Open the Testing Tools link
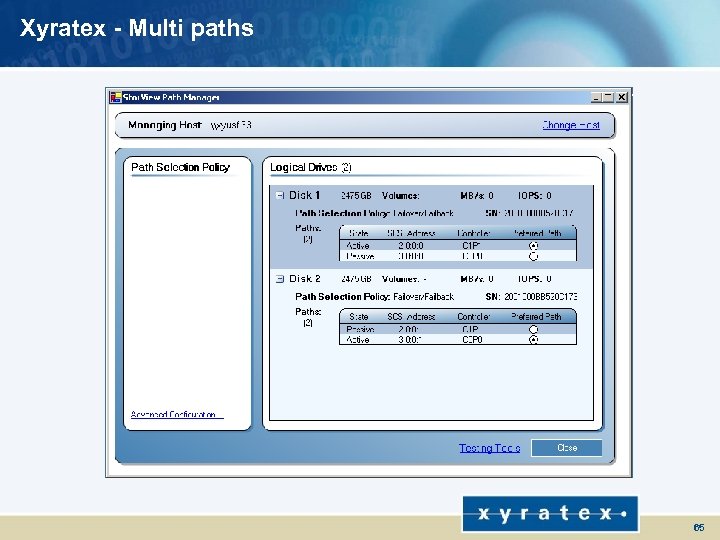Viewport: 720px width, 540px height. [x=489, y=448]
